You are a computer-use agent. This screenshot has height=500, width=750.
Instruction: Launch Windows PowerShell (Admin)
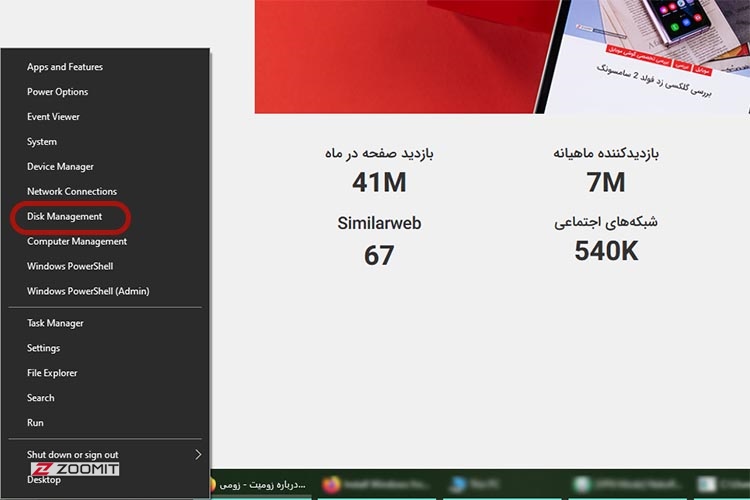click(x=88, y=291)
